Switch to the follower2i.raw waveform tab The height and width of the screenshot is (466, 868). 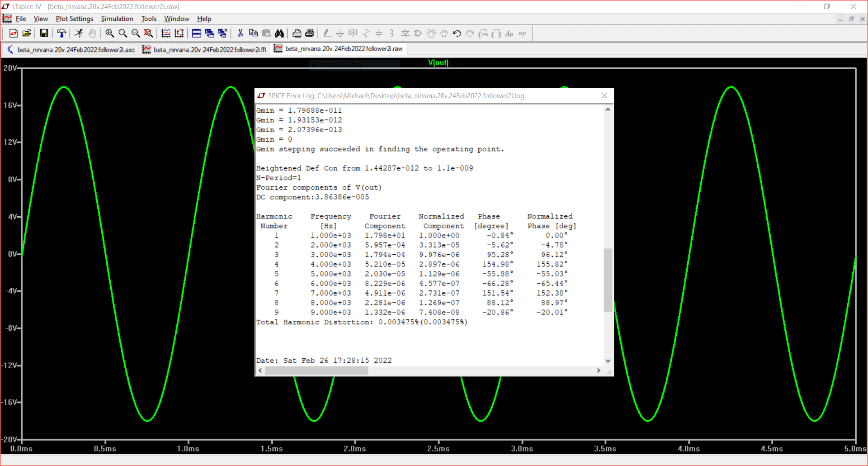click(338, 49)
